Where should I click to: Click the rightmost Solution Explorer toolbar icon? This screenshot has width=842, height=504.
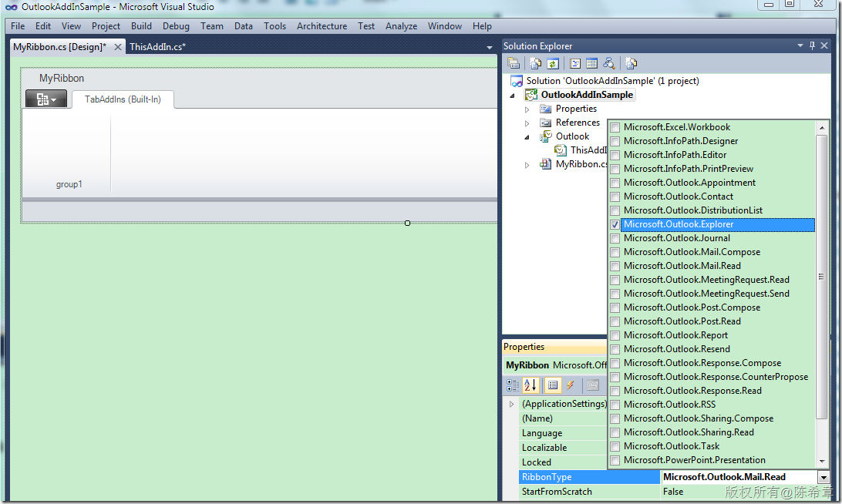[631, 63]
